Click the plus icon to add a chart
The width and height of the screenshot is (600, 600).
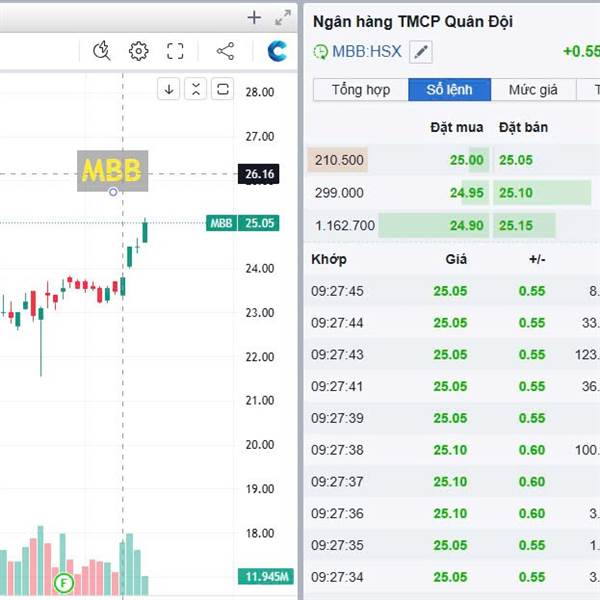(254, 18)
